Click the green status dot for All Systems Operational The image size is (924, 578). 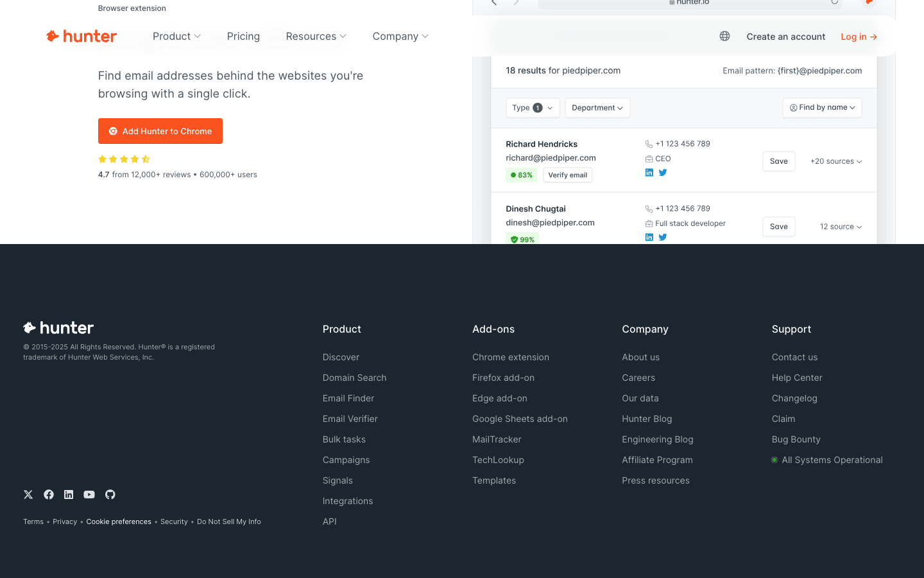click(774, 460)
